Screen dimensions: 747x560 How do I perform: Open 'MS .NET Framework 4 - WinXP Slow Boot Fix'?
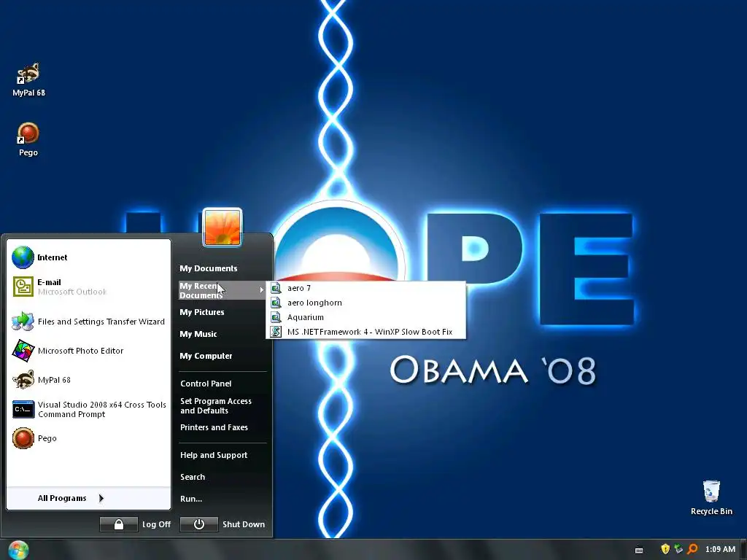pos(365,332)
